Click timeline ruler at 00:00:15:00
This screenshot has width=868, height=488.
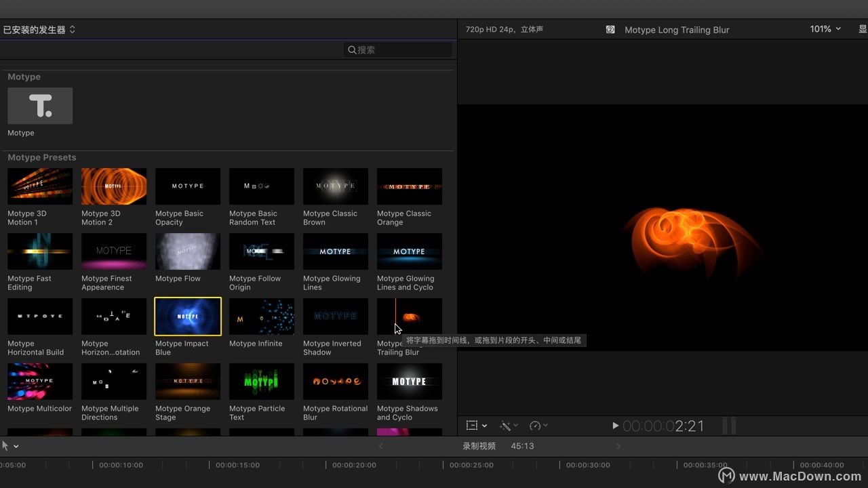(238, 465)
